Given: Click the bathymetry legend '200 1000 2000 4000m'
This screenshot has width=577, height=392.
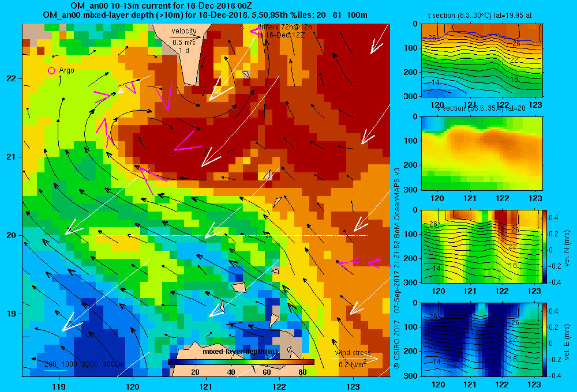Looking at the screenshot, I should pos(84,364).
